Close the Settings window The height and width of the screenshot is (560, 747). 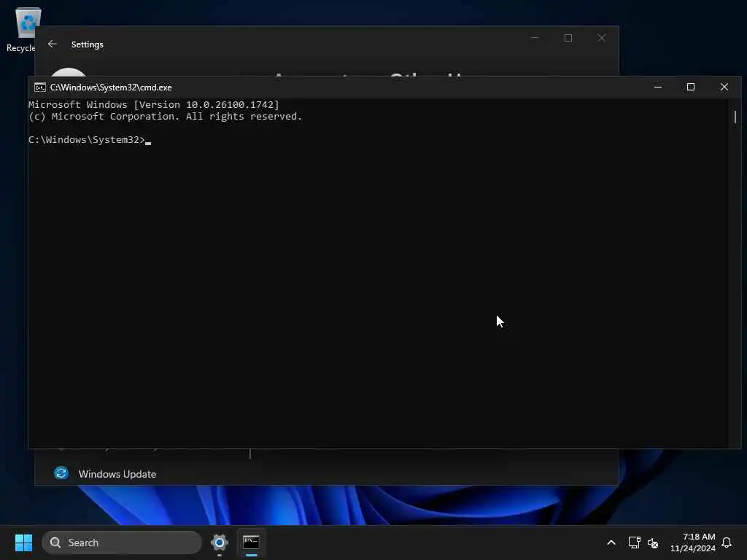tap(602, 38)
